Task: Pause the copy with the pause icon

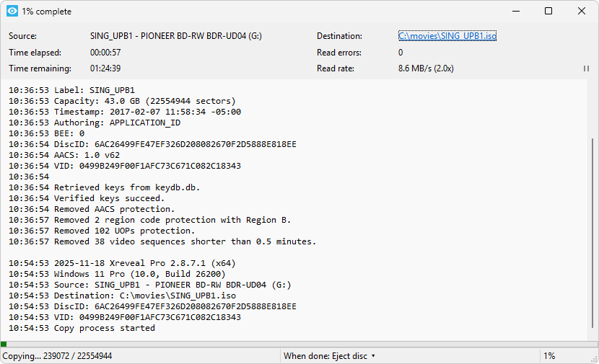Action: (586, 68)
